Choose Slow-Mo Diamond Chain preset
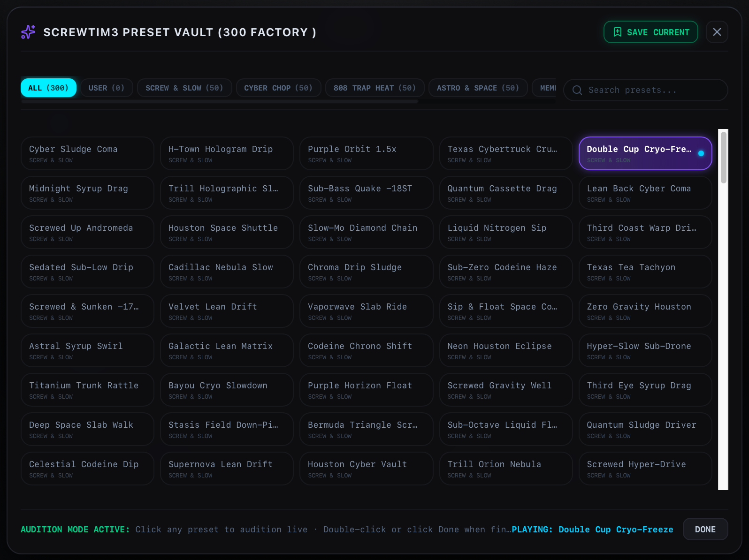The height and width of the screenshot is (560, 749). [x=366, y=232]
